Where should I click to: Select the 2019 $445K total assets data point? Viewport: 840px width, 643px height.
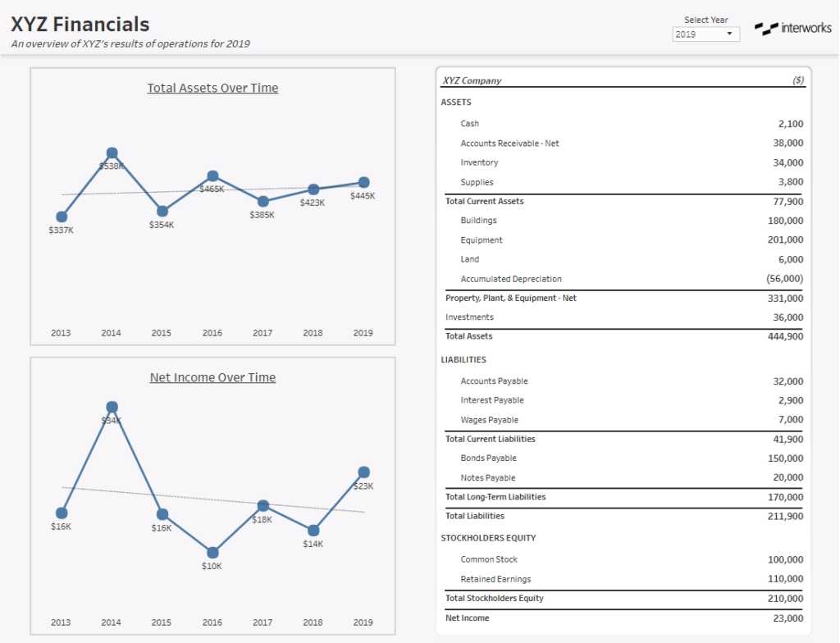[x=363, y=182]
